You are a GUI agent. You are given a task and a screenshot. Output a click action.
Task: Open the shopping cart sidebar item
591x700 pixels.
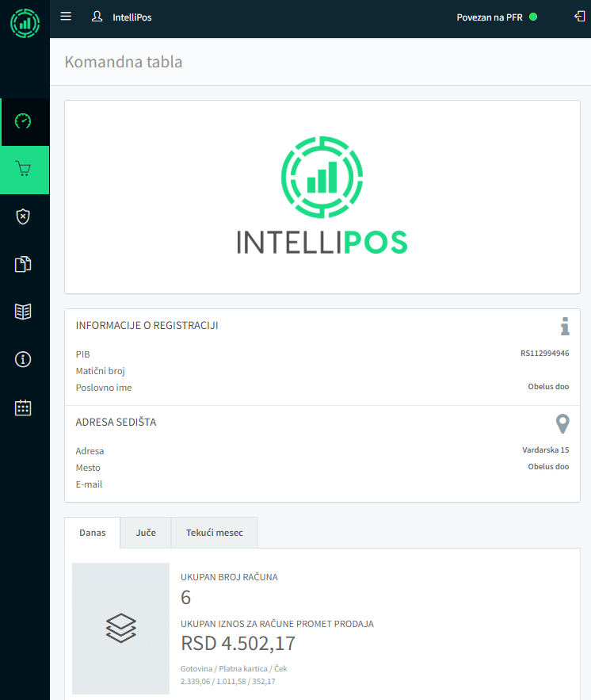(24, 170)
